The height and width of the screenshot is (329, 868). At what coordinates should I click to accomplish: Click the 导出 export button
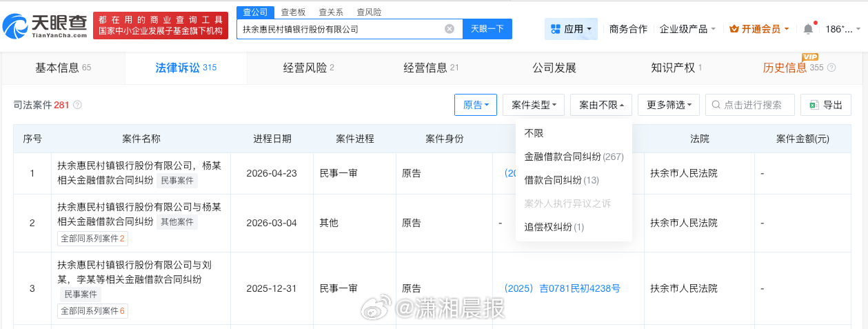826,105
